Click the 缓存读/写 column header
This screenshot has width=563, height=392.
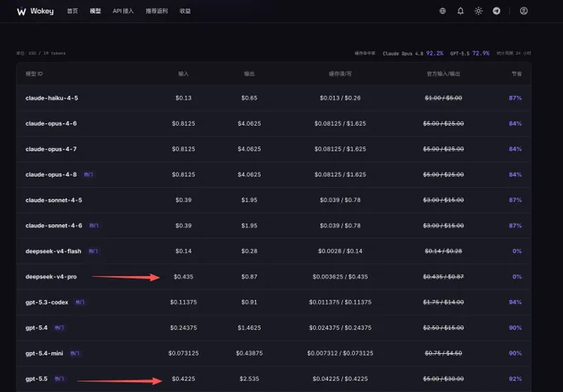click(340, 74)
